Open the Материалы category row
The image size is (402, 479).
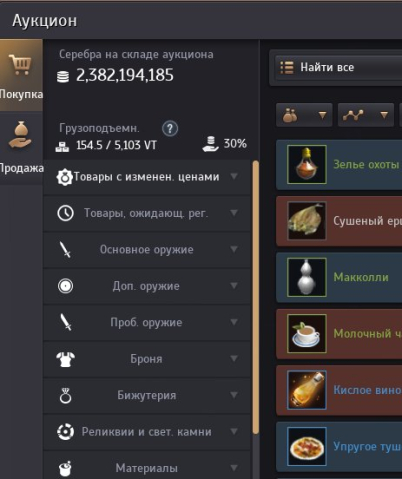[147, 466]
